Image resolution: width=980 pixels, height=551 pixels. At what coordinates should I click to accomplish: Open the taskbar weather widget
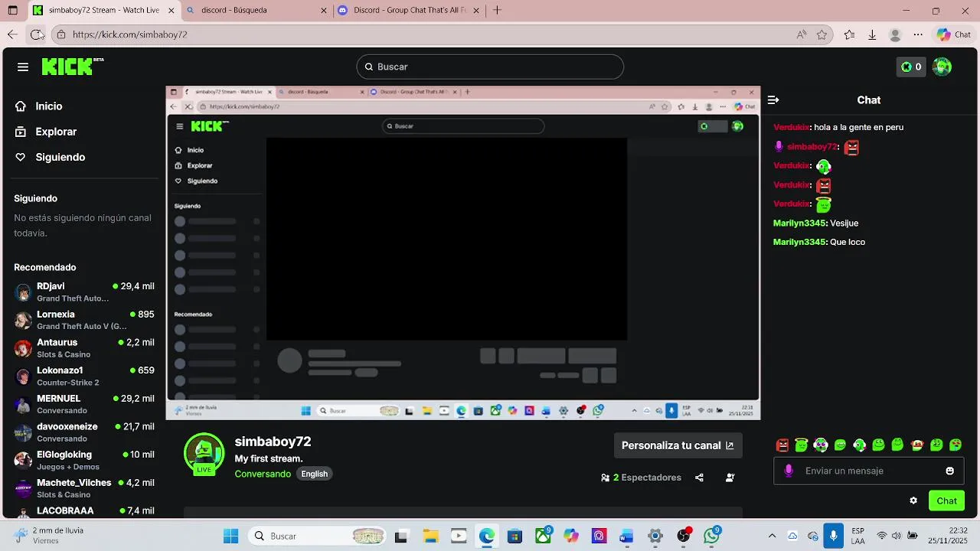coord(50,536)
